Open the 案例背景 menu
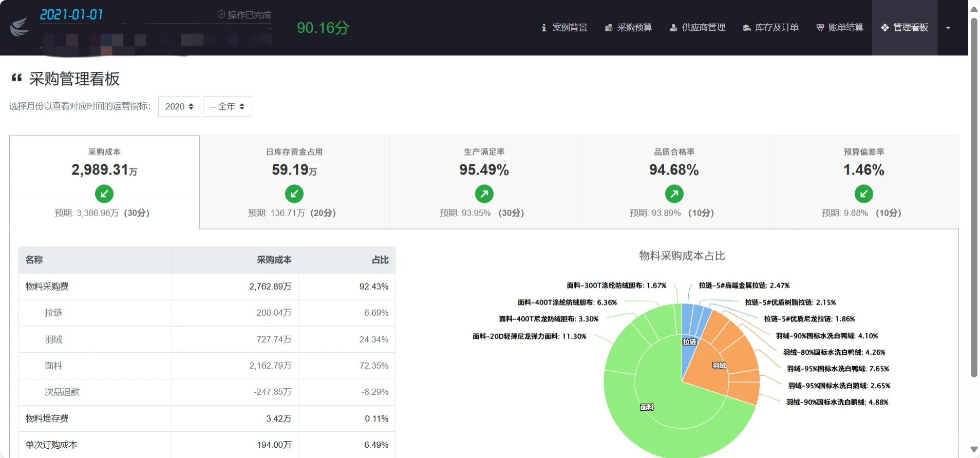The image size is (980, 458). pos(564,28)
